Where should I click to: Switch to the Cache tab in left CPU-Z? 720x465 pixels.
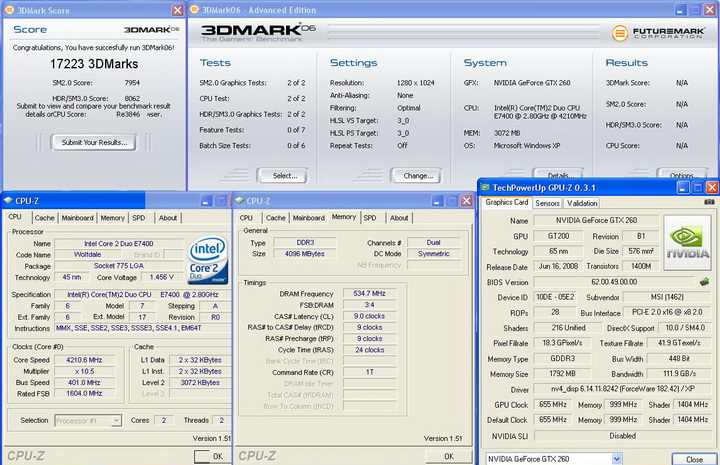[45, 218]
